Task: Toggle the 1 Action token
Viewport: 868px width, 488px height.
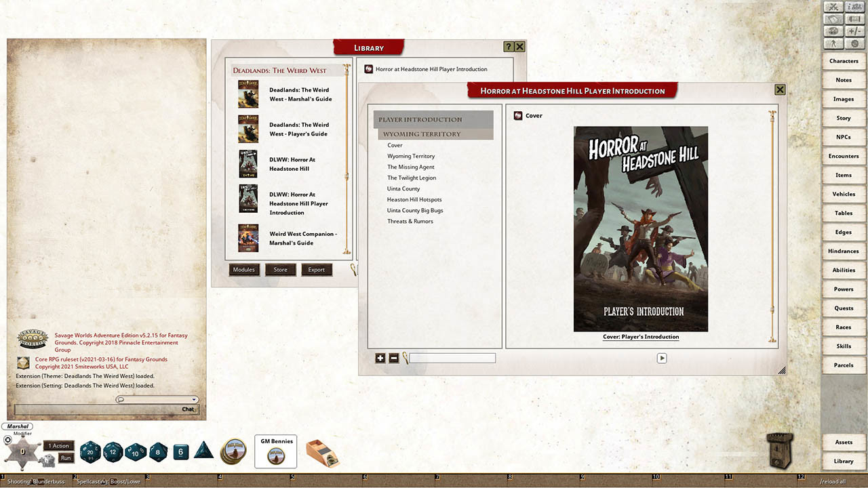Action: tap(58, 446)
